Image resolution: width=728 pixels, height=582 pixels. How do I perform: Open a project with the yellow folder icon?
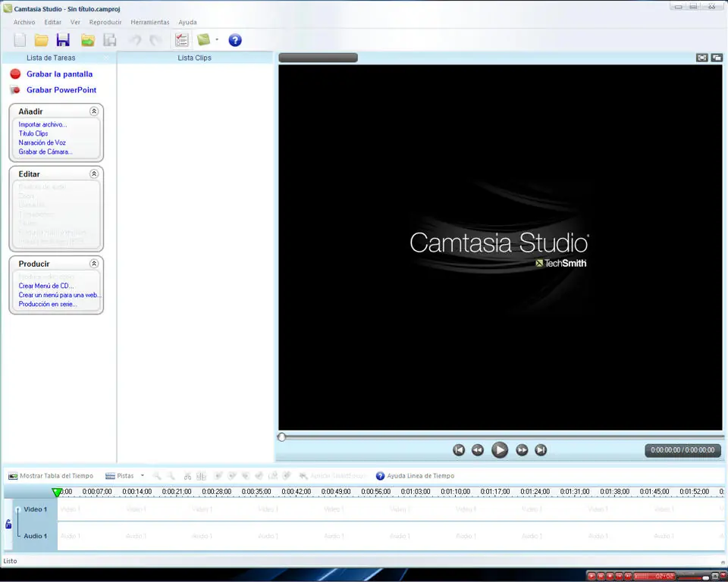[41, 40]
